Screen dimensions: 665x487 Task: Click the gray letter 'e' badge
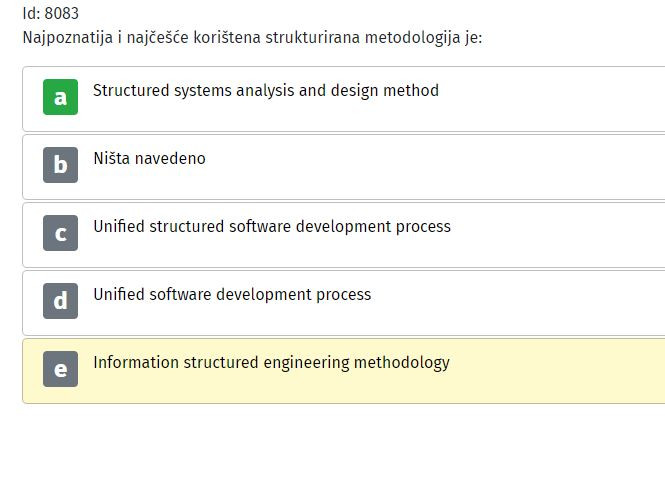point(60,369)
